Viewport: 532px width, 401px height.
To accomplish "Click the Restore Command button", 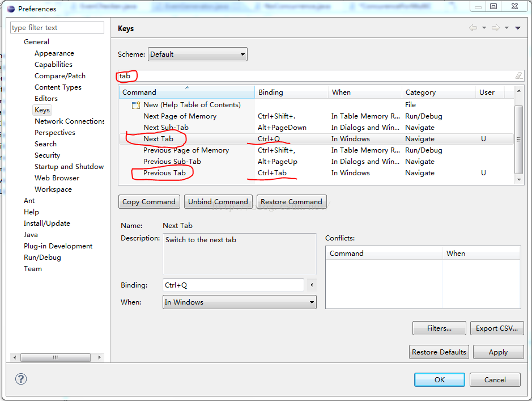I will point(291,202).
